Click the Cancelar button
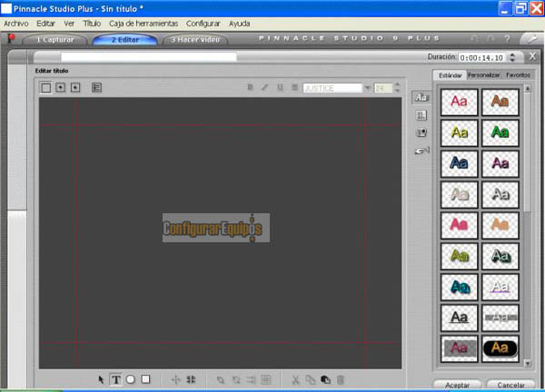 (510, 385)
